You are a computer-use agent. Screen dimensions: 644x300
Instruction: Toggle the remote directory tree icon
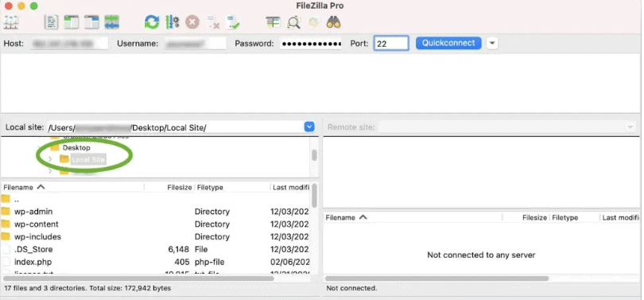[x=91, y=22]
